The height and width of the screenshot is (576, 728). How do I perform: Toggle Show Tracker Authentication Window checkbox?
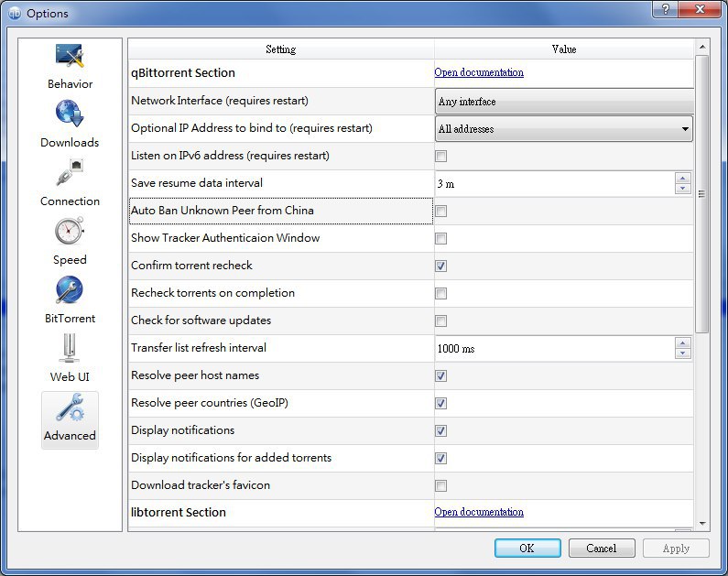point(441,239)
